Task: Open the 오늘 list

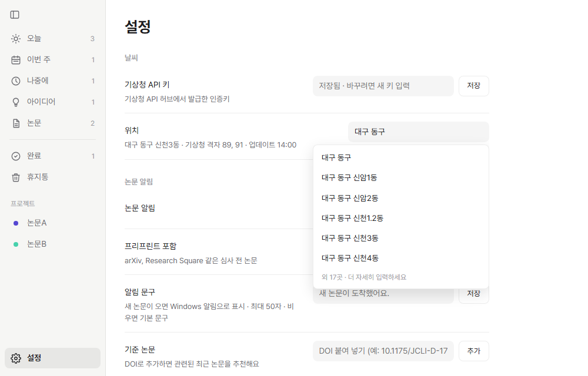Action: click(52, 39)
